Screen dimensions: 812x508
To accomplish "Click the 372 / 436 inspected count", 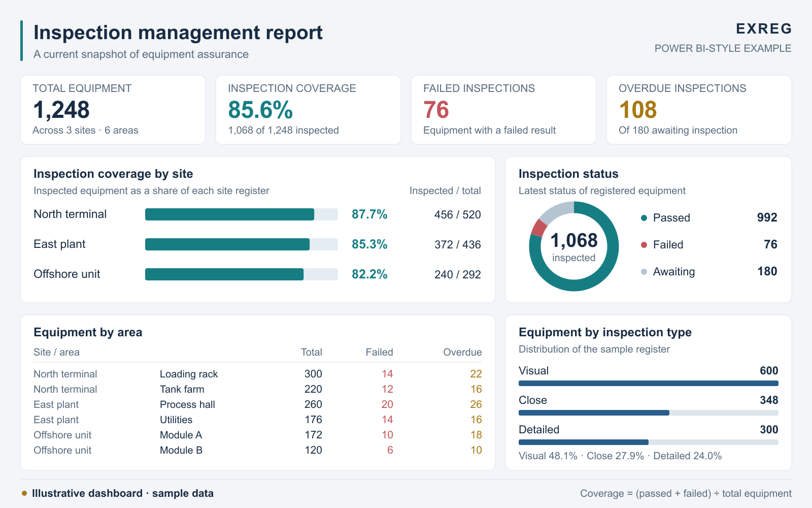I will 458,245.
